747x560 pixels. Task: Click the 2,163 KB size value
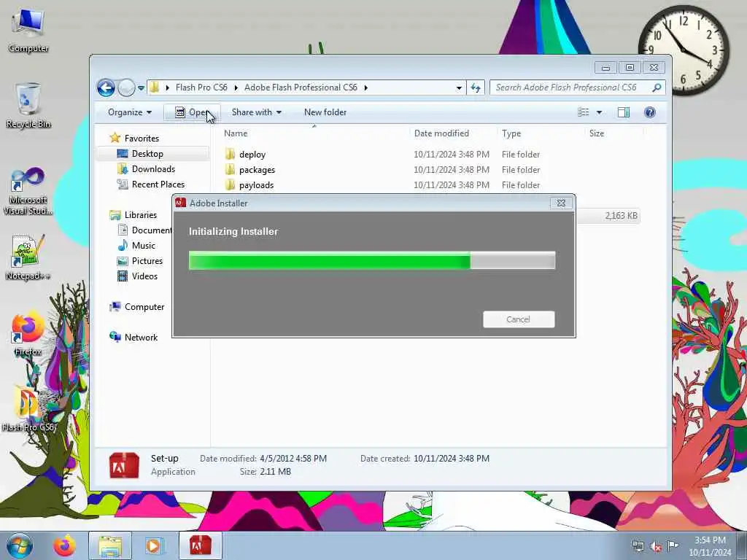click(x=621, y=216)
